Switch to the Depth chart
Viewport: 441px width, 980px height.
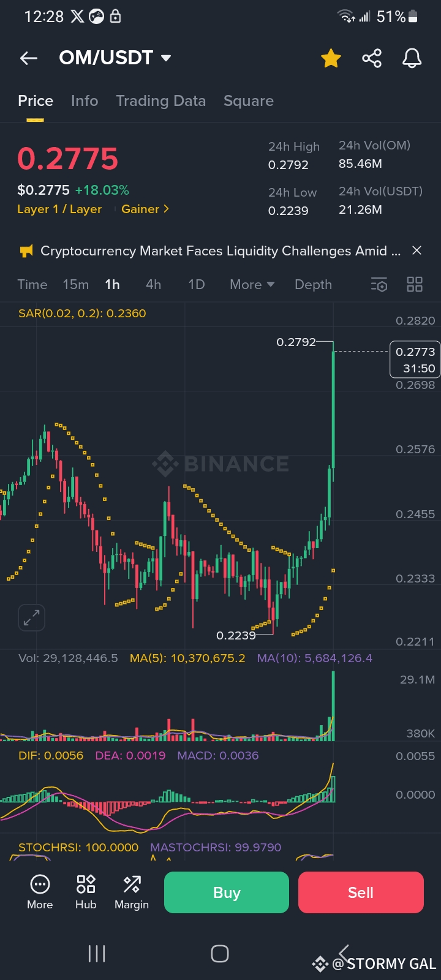point(314,284)
